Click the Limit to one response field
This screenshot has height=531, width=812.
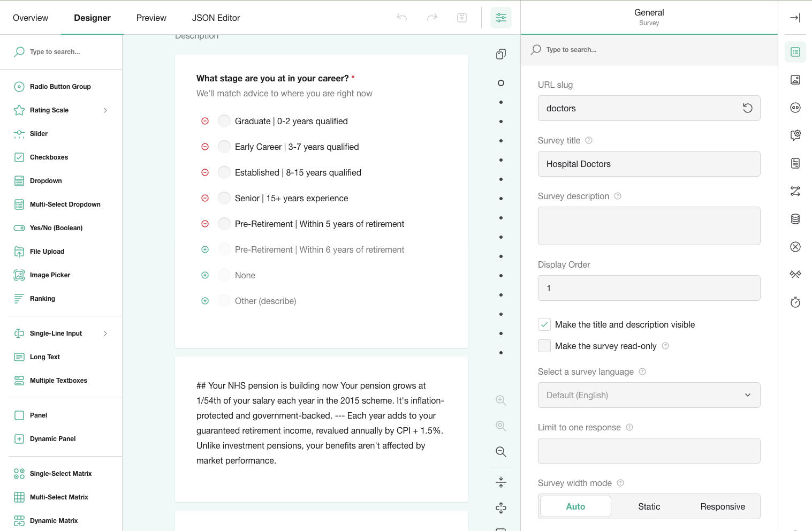pos(649,451)
